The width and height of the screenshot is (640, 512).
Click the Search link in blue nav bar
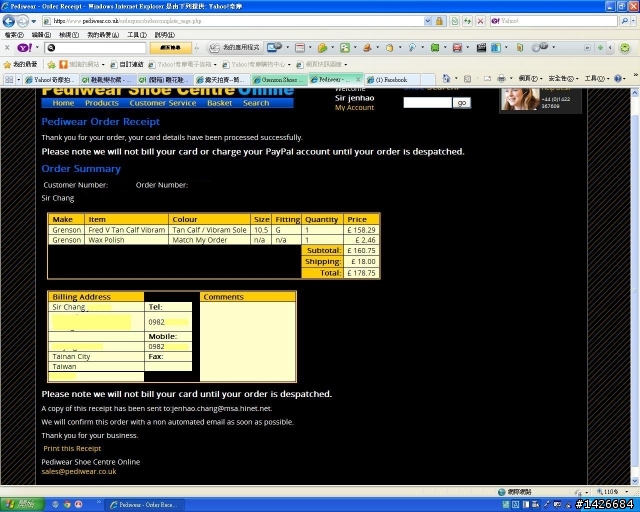tap(256, 103)
